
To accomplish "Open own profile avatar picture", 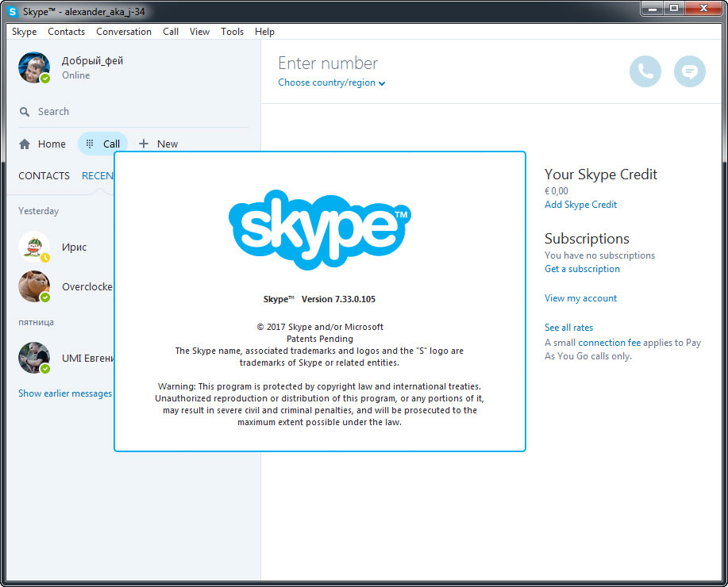I will coord(34,67).
